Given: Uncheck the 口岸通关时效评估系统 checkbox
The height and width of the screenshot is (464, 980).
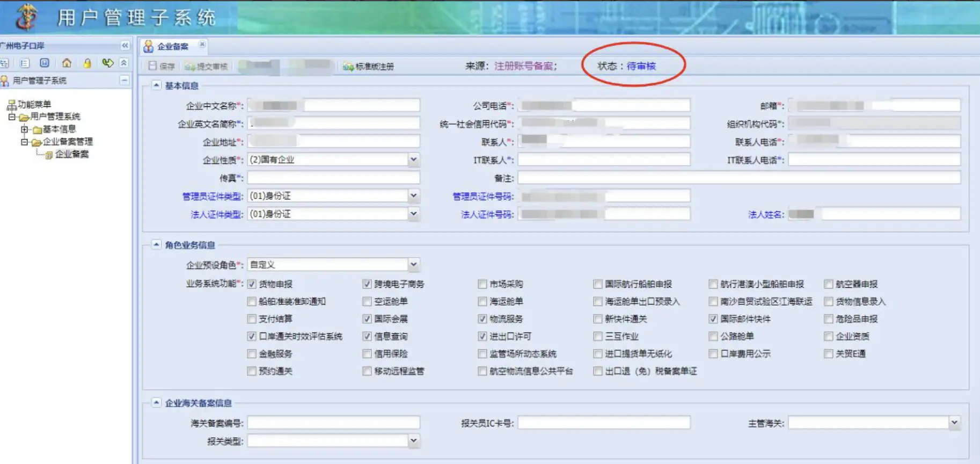Looking at the screenshot, I should [x=252, y=336].
